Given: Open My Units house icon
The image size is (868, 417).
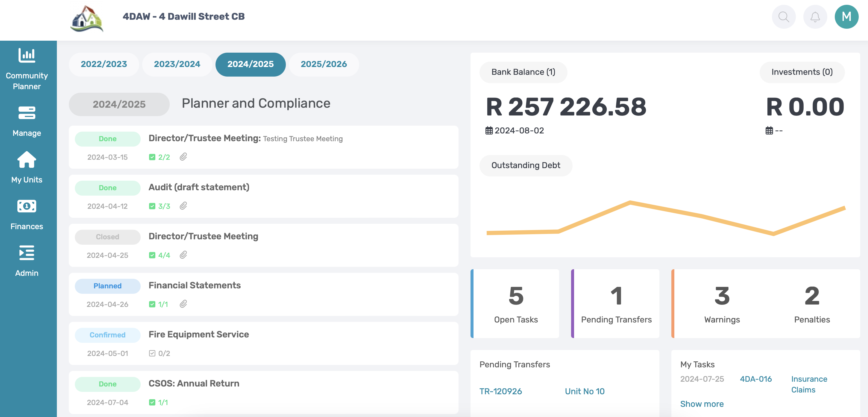Looking at the screenshot, I should pyautogui.click(x=27, y=160).
